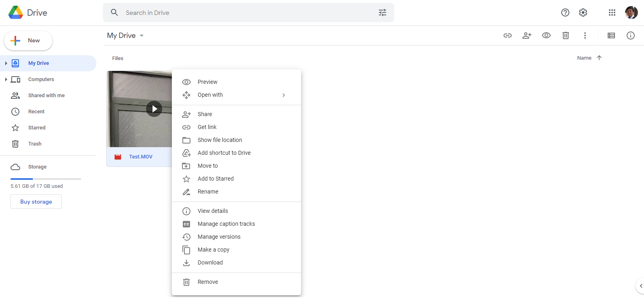The image size is (644, 304).
Task: Choose View details from context menu
Action: (236, 211)
